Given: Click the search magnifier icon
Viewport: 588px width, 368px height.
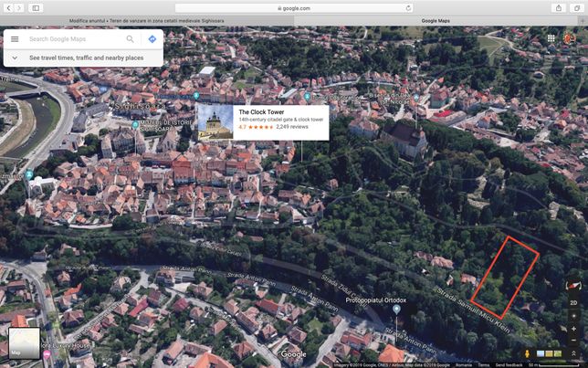Looking at the screenshot, I should tap(130, 39).
